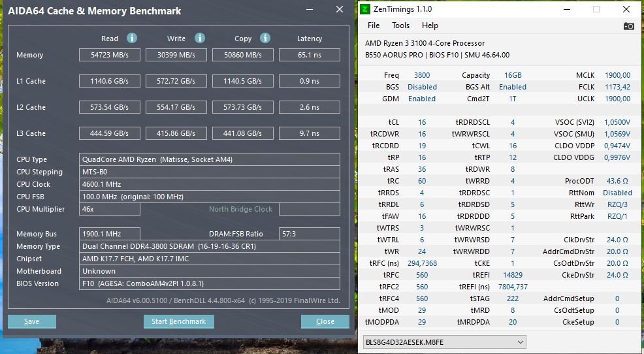
Task: Click the tRC value 60
Action: coord(422,181)
